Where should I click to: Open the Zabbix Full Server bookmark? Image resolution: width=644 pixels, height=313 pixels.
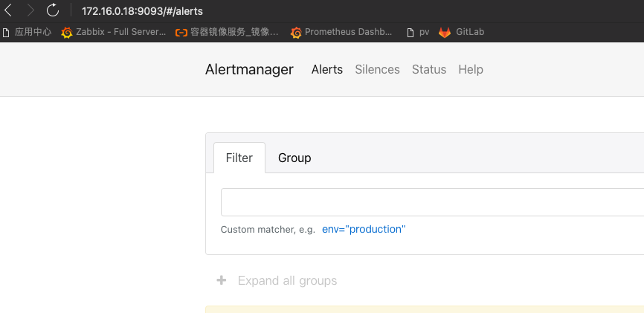tap(114, 32)
